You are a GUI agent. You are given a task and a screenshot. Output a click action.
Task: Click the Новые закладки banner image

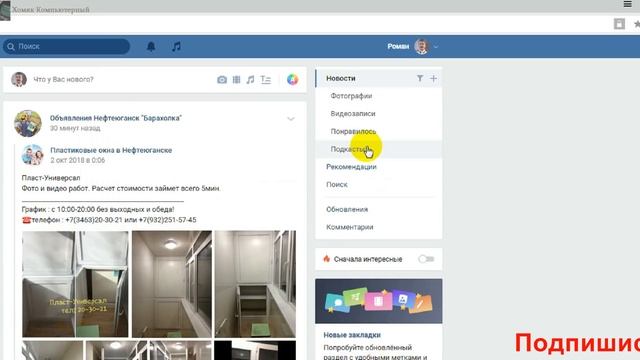click(379, 301)
